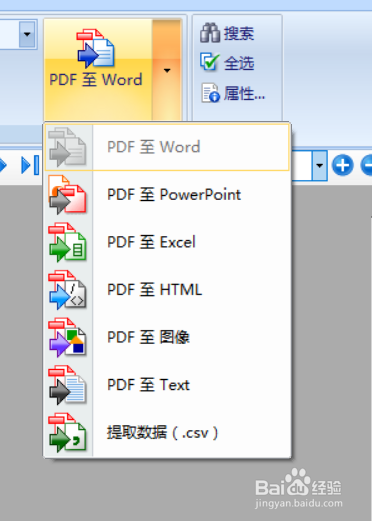Select PDF 至 Excel menu entry
This screenshot has height=521, width=372.
pos(167,242)
